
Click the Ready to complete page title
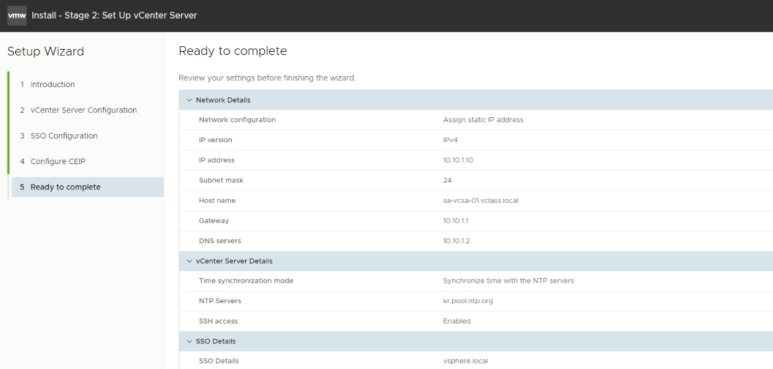pyautogui.click(x=233, y=51)
